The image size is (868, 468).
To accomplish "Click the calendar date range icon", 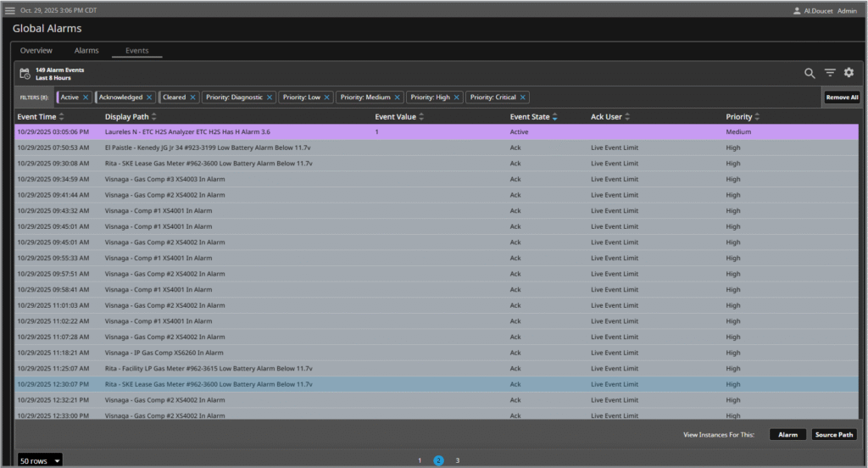I will tap(25, 74).
